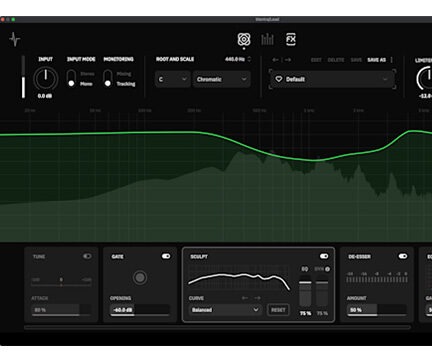Enable the Tune module switch
432x363 pixels.
click(x=87, y=256)
